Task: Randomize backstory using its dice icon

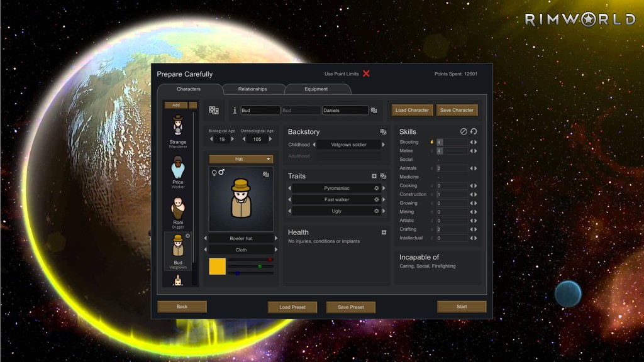Action: 383,132
